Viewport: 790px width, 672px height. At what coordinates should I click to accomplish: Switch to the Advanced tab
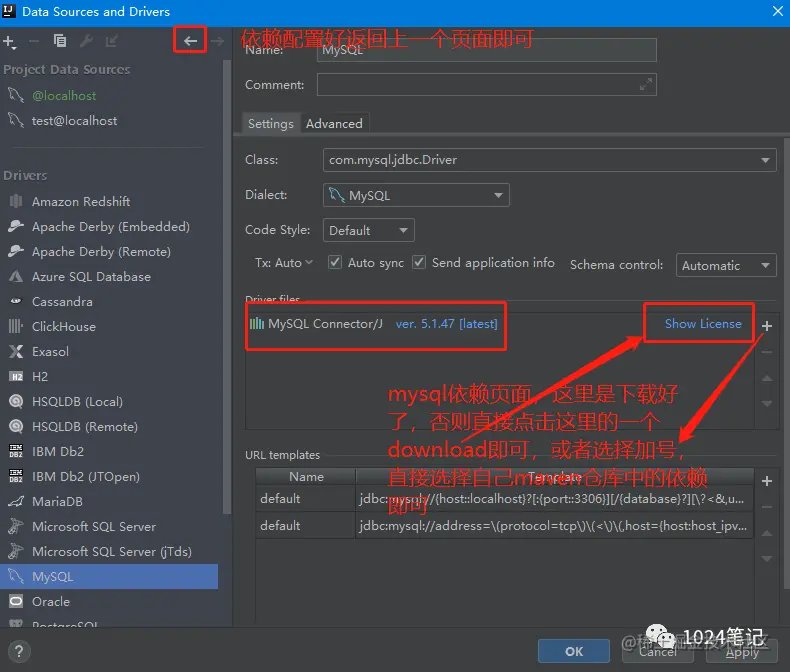tap(334, 123)
